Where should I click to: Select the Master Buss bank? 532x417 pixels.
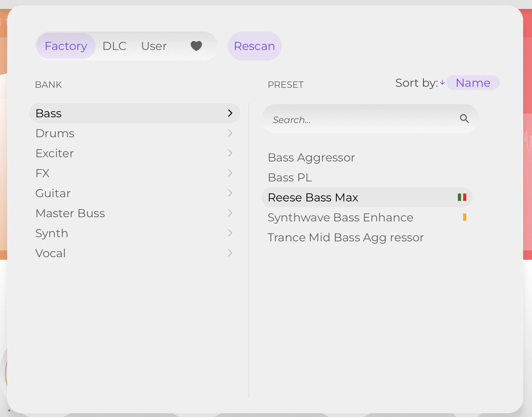(x=134, y=213)
